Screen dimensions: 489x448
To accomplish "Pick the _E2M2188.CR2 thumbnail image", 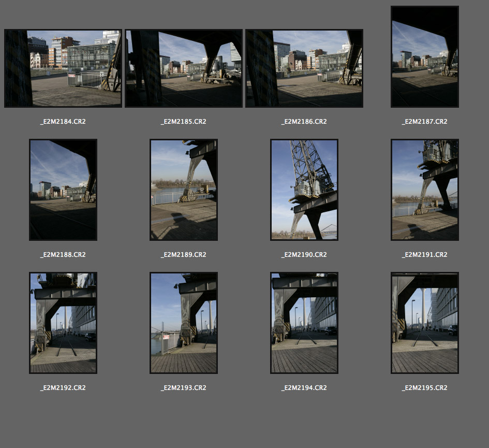I will [x=63, y=190].
